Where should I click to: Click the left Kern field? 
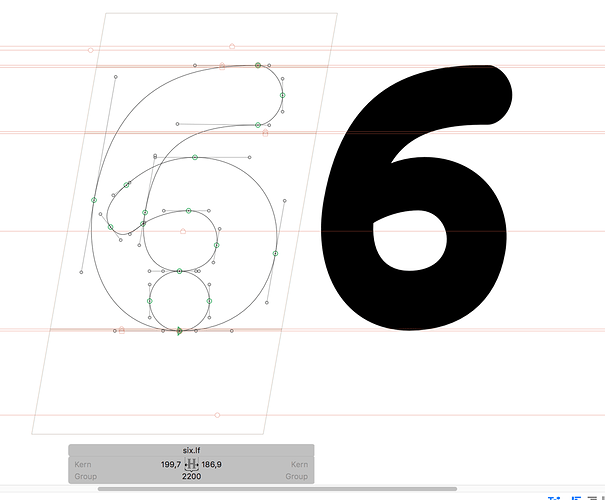point(83,465)
